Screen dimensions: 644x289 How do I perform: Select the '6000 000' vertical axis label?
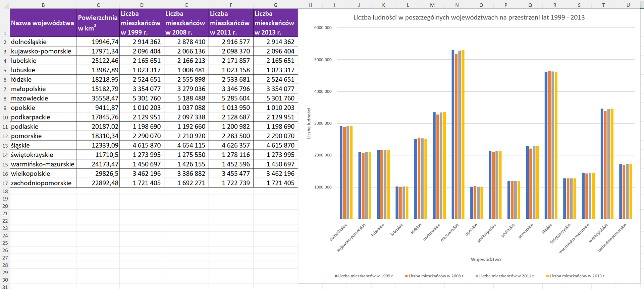(x=323, y=28)
